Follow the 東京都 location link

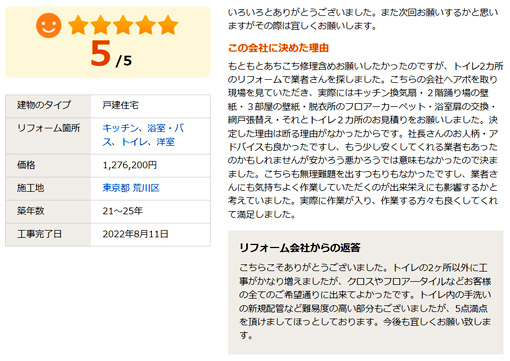click(x=116, y=188)
